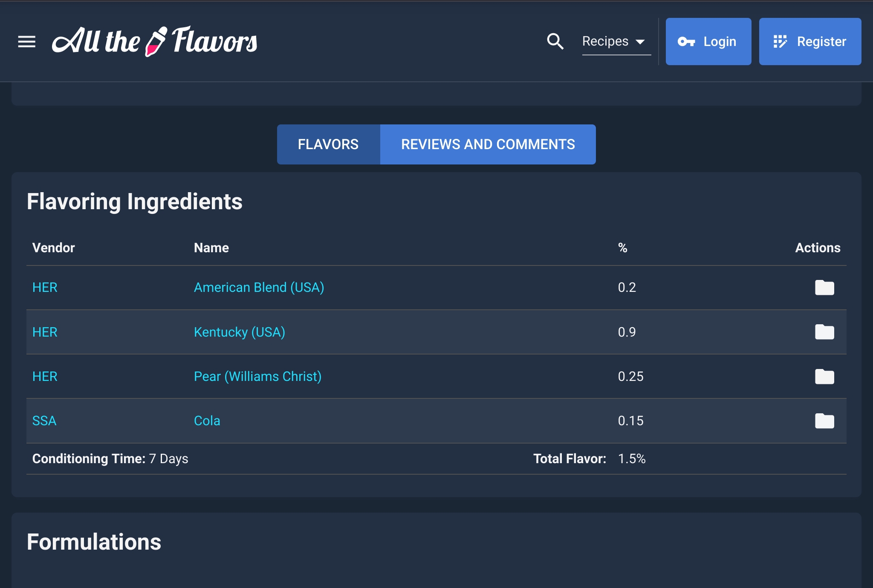
Task: Click the SSA vendor link
Action: 44,421
